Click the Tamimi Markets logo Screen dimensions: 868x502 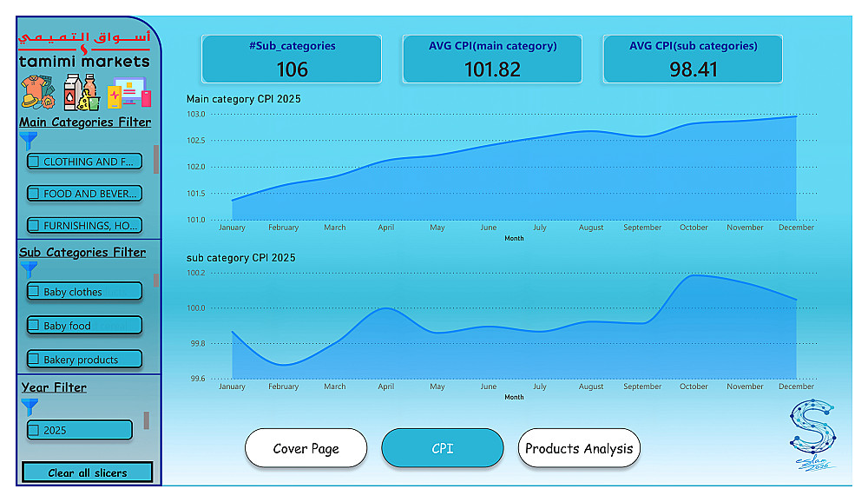84,50
